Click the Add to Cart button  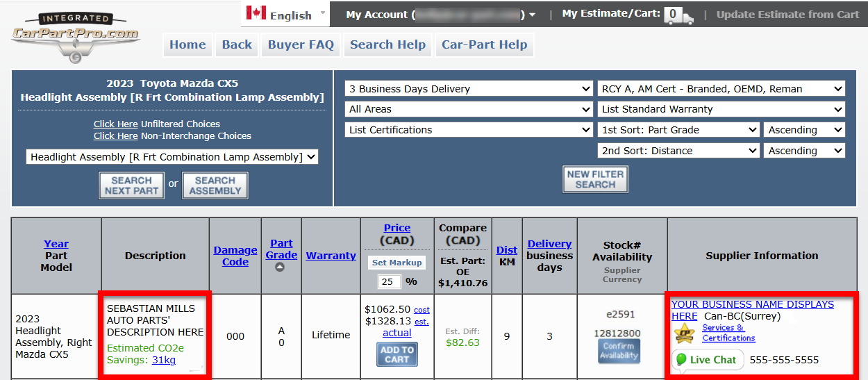pos(397,354)
